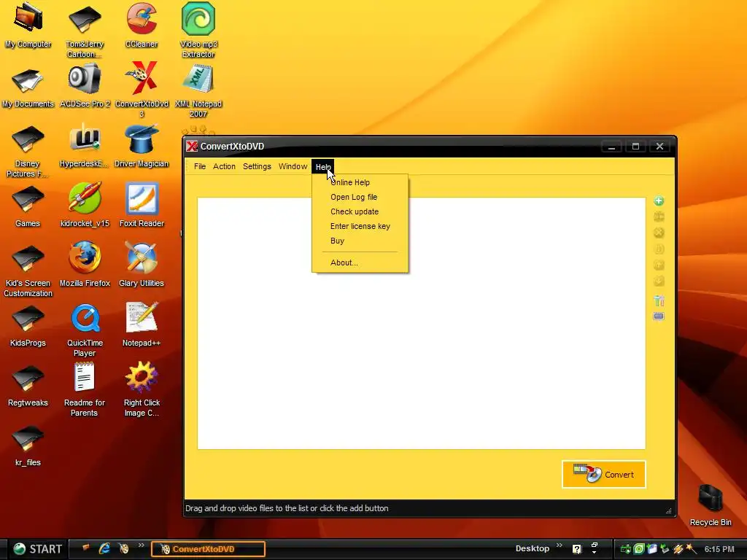
Task: Click the Convert button
Action: click(x=603, y=474)
